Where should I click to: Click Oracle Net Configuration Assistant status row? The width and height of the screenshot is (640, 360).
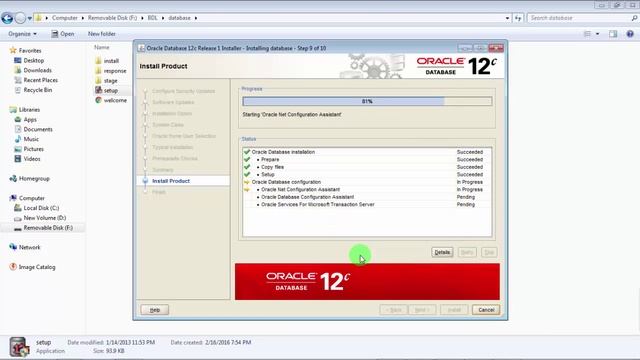367,189
